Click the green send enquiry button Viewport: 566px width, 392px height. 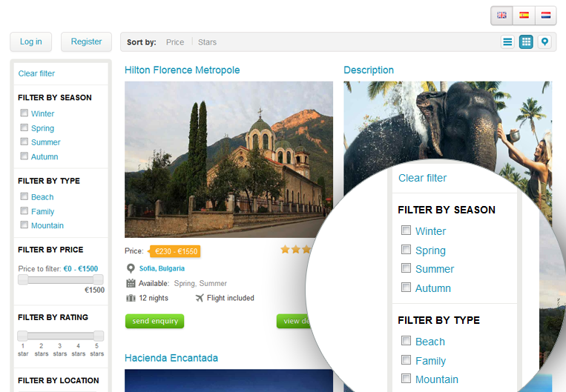[x=154, y=321]
